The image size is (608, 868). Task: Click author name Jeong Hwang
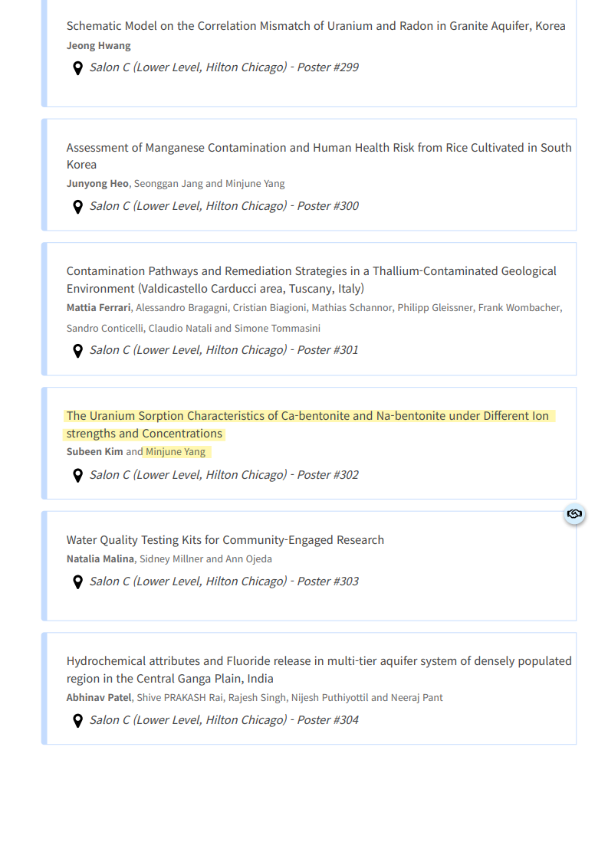click(99, 46)
